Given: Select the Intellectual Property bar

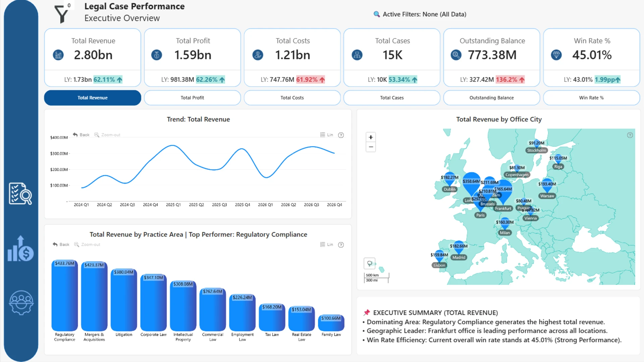Looking at the screenshot, I should (183, 306).
